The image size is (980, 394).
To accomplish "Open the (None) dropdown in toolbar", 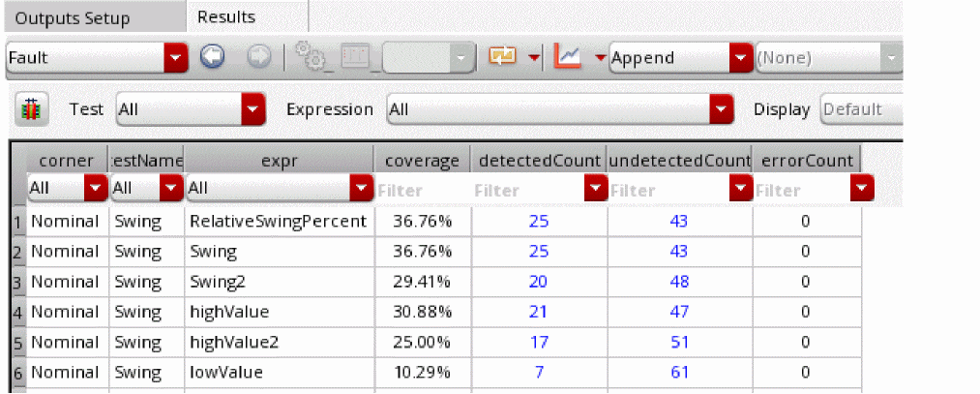I will coord(828,58).
